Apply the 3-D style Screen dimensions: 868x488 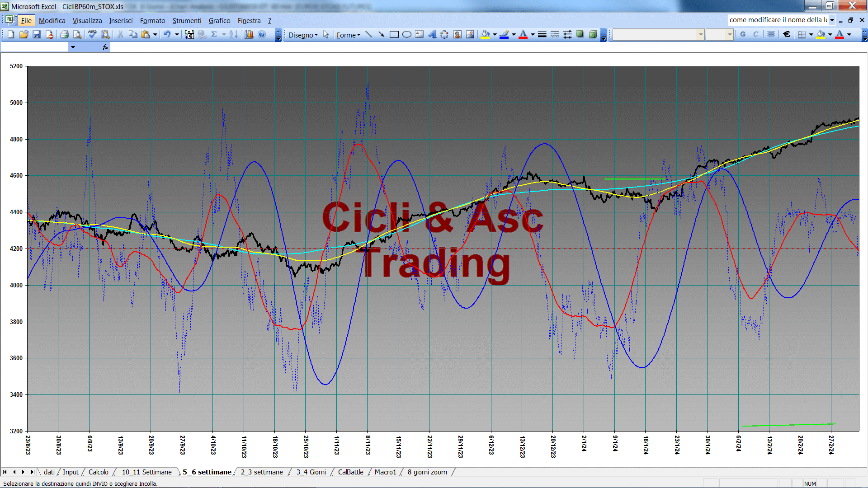point(593,34)
